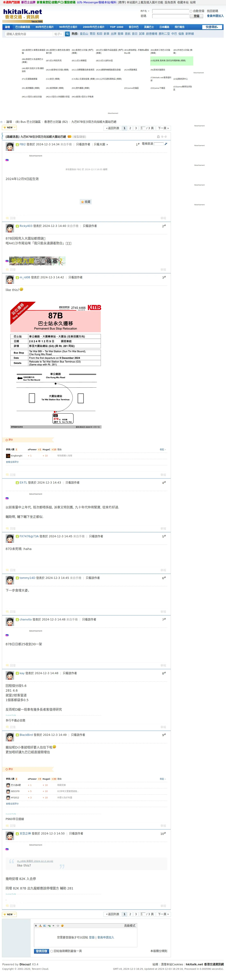Click the home icon in breadcrumb
226x980 pixels.
pos(2,122)
